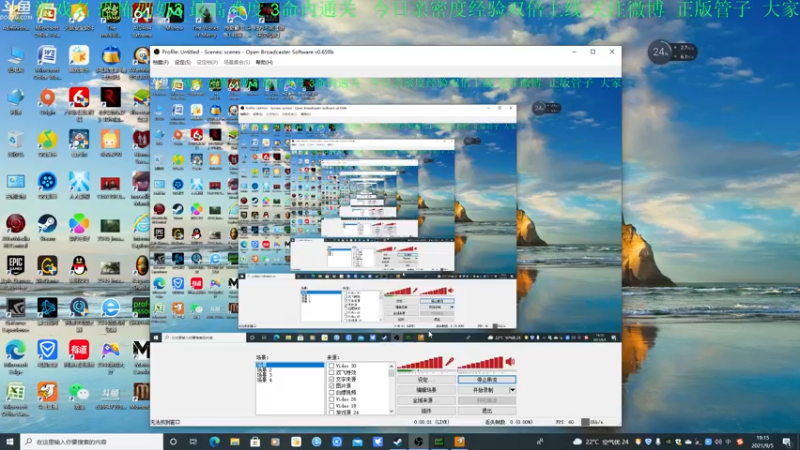The height and width of the screenshot is (450, 800).
Task: Click the 停止串流 stop streaming button
Action: [487, 380]
